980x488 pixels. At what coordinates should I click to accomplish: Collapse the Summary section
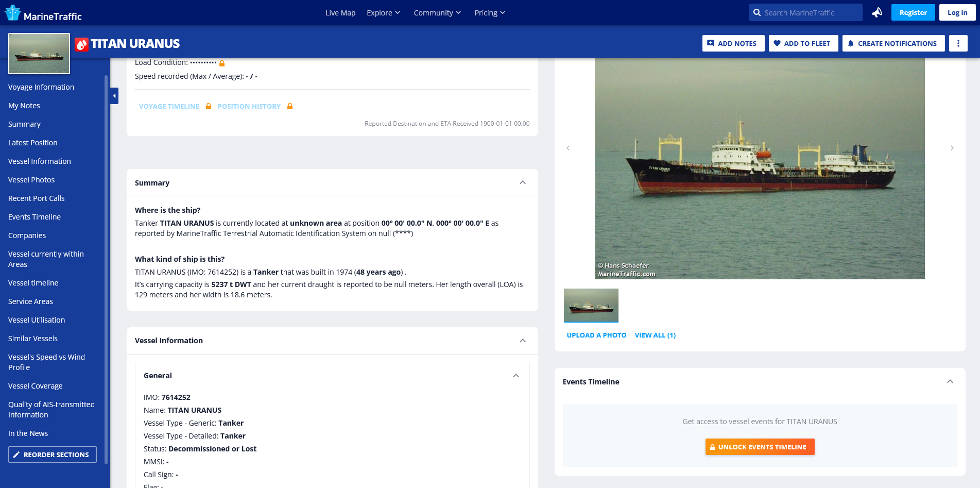click(523, 183)
